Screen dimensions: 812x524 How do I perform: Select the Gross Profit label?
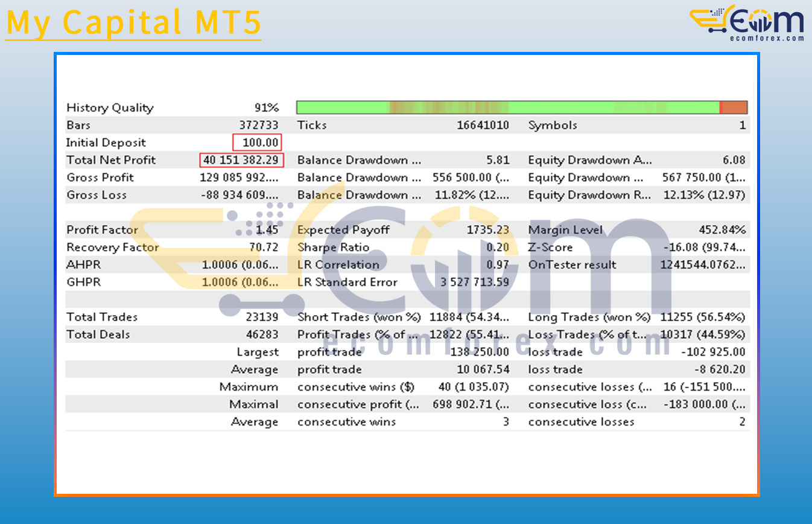(x=100, y=177)
